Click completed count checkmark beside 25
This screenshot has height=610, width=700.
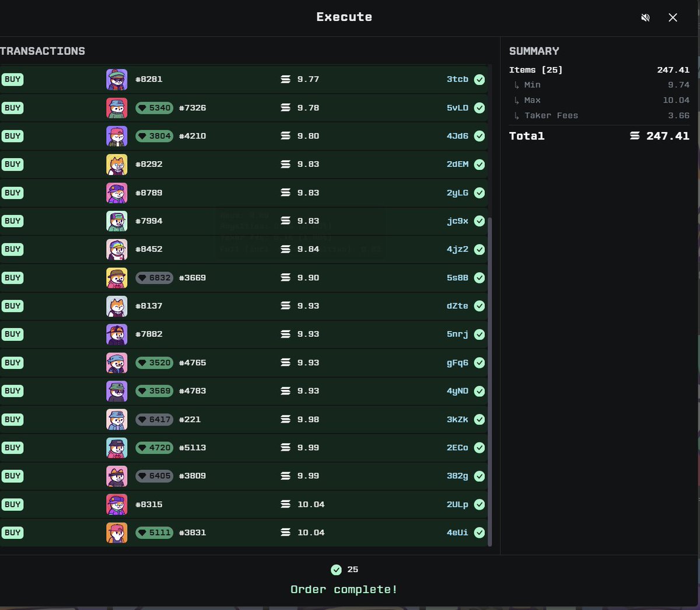pos(336,570)
